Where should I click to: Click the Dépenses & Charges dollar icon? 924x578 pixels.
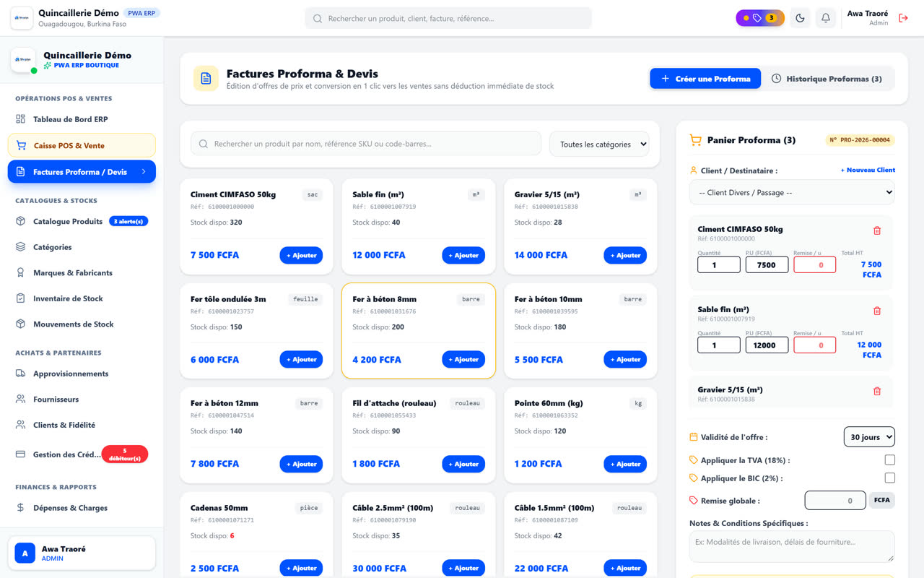click(x=21, y=508)
